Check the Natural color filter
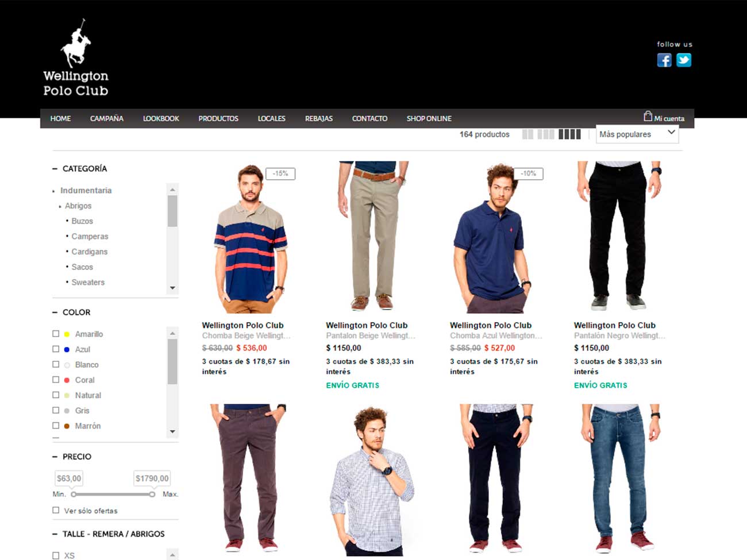The image size is (747, 560). pyautogui.click(x=56, y=395)
